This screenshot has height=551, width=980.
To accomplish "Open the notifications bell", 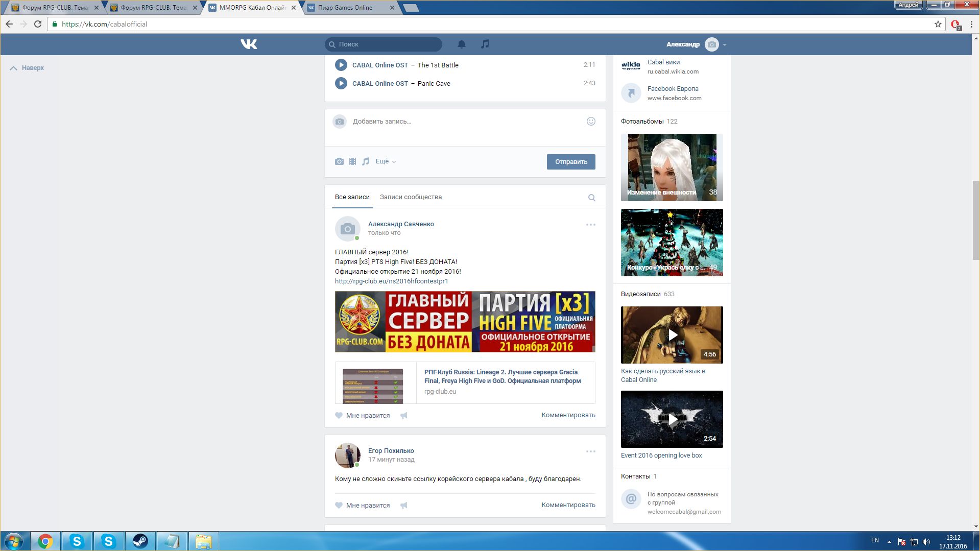I will coord(461,44).
